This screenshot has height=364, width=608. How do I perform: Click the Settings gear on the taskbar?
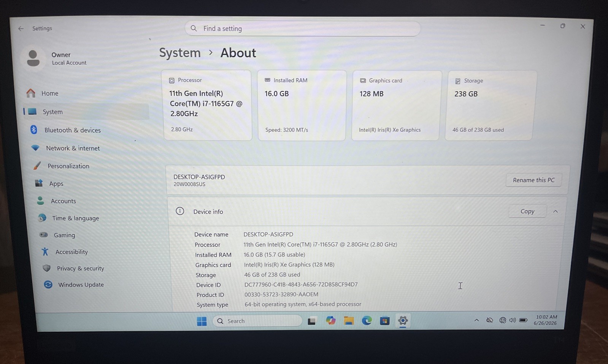point(403,321)
